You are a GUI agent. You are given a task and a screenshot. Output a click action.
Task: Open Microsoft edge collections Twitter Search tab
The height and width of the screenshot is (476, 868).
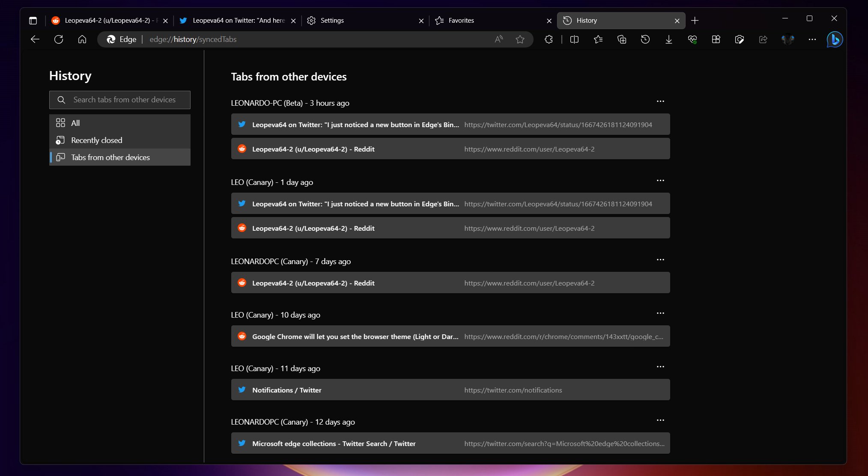click(450, 443)
